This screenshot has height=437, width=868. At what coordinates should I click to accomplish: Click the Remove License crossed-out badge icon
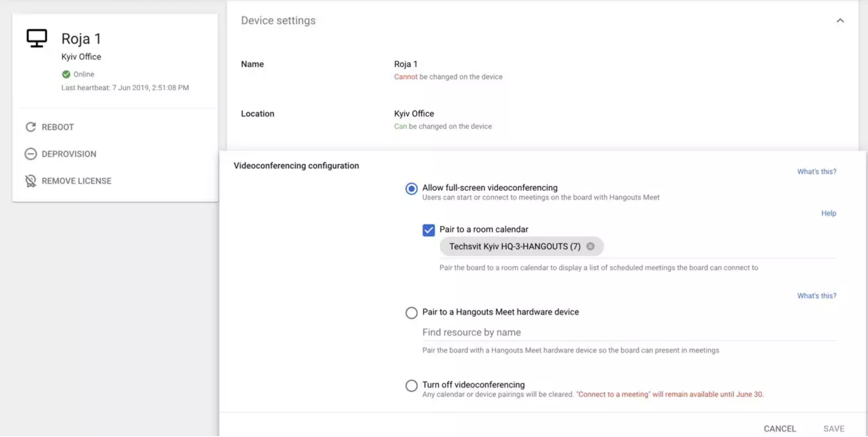(31, 181)
